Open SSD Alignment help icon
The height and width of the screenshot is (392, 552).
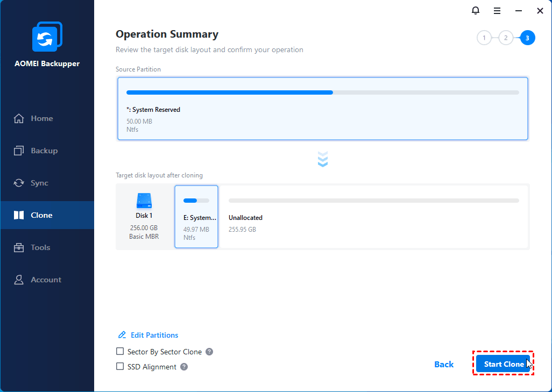click(x=184, y=367)
